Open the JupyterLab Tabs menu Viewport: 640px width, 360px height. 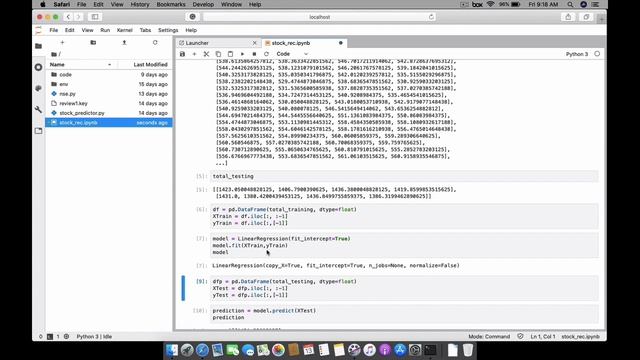click(145, 30)
